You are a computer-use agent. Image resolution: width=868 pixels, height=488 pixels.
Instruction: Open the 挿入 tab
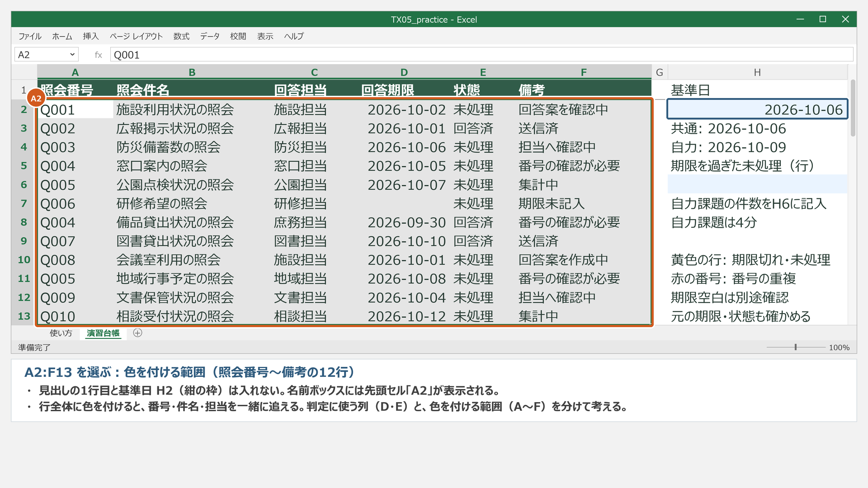pyautogui.click(x=90, y=36)
